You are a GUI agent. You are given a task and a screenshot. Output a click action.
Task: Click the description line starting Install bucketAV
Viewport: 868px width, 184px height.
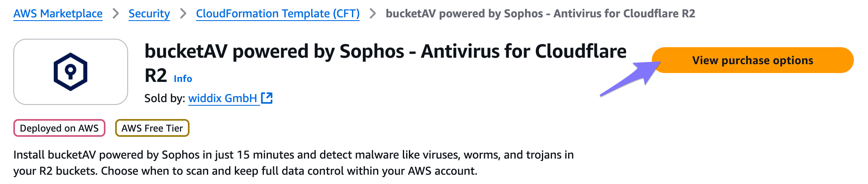click(x=293, y=155)
